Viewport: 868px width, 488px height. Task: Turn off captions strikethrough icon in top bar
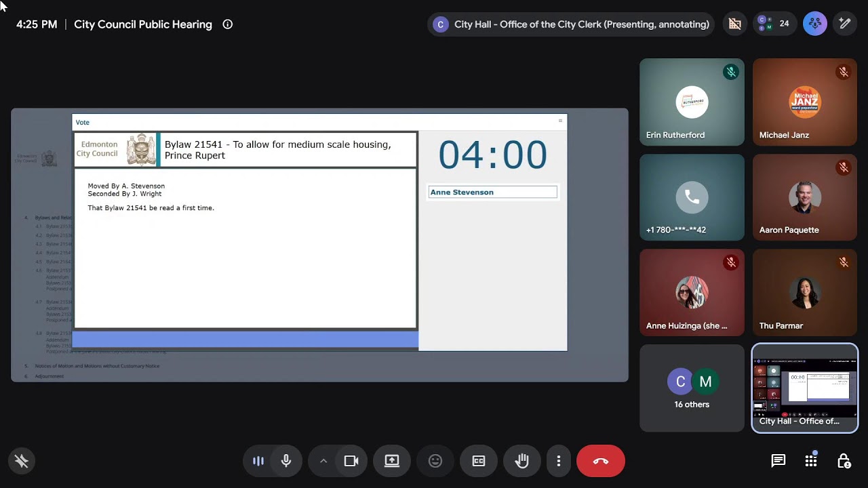tap(735, 24)
